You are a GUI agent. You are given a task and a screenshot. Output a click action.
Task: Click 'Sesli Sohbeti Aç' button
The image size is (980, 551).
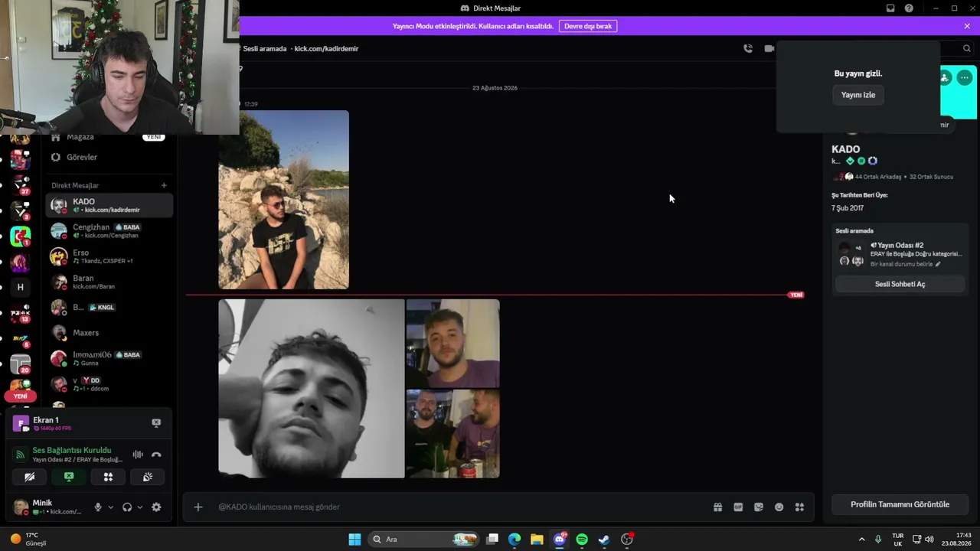tap(900, 284)
